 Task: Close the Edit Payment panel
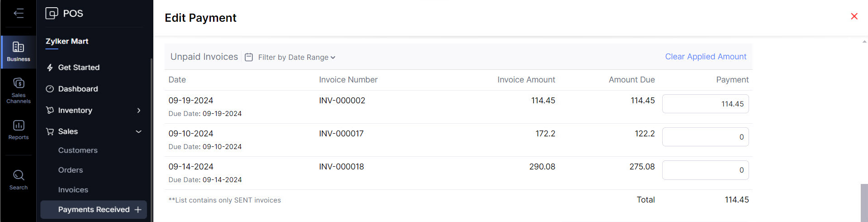854,16
